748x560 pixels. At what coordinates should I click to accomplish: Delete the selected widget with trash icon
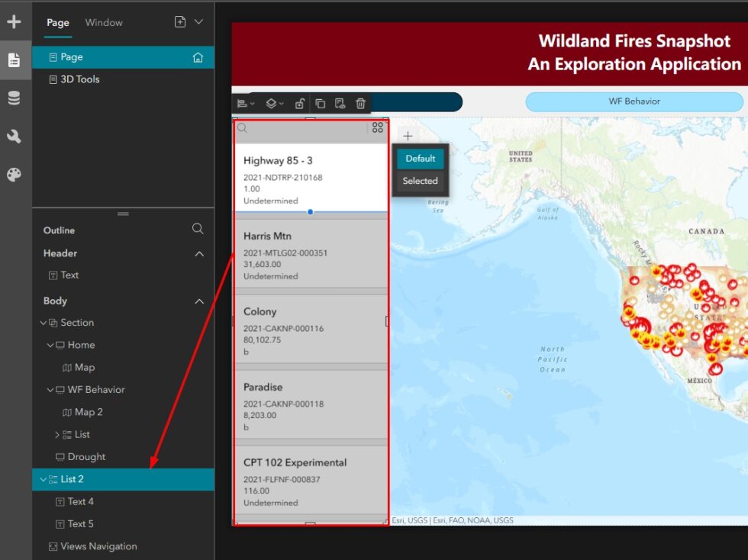tap(359, 103)
